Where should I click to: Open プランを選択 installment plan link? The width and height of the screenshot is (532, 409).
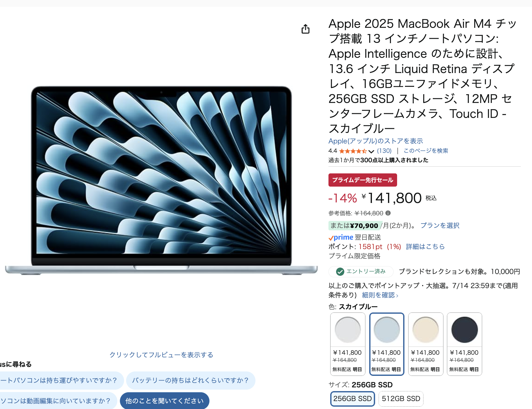click(x=440, y=225)
